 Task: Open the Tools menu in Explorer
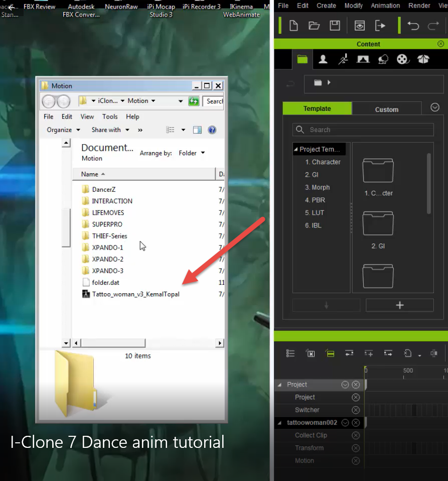tap(110, 116)
